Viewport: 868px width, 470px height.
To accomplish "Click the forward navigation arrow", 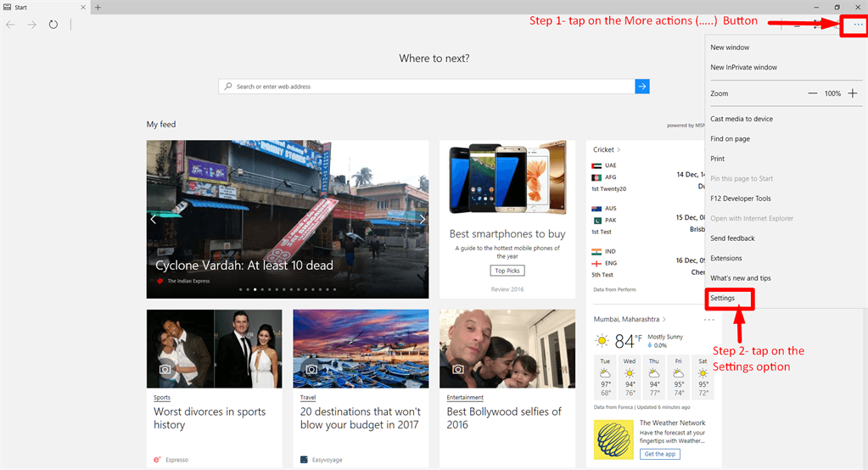I will coord(31,25).
